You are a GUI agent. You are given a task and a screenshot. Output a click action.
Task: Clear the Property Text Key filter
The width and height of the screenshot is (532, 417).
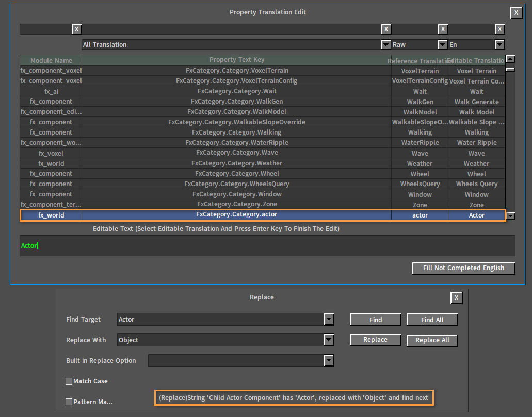click(386, 29)
